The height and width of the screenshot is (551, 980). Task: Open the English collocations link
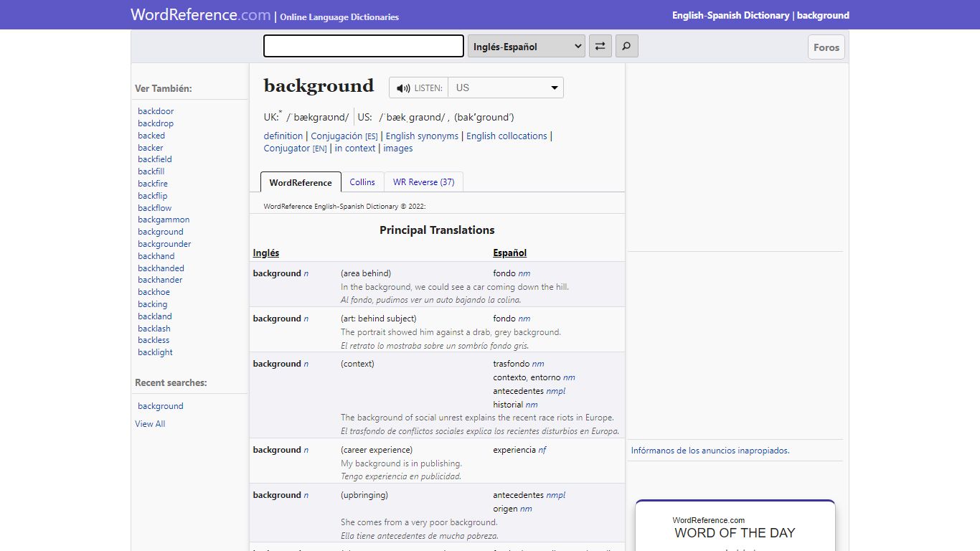tap(507, 136)
